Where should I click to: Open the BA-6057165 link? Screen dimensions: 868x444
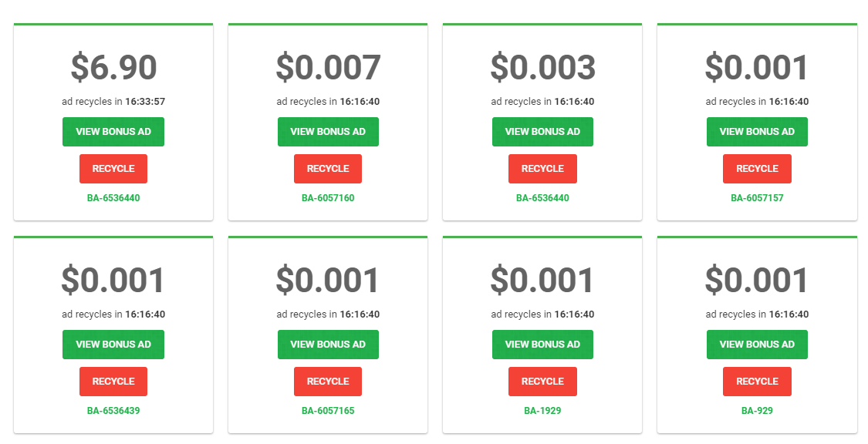(328, 411)
